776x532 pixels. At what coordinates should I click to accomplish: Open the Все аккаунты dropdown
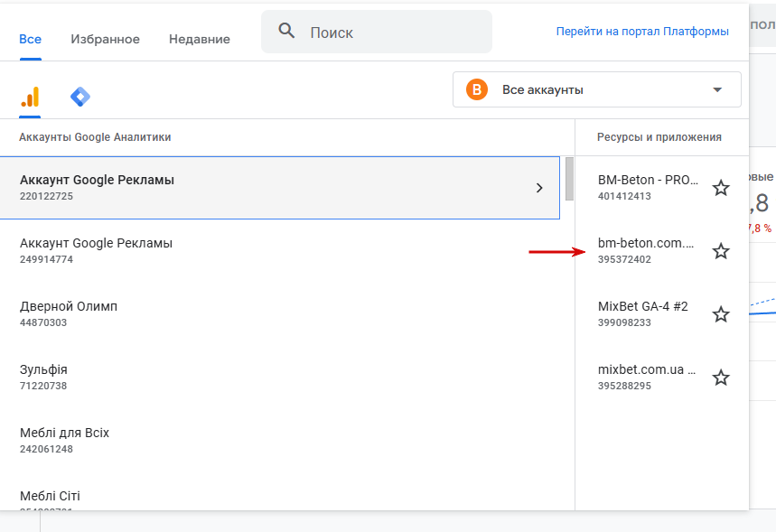tap(597, 89)
